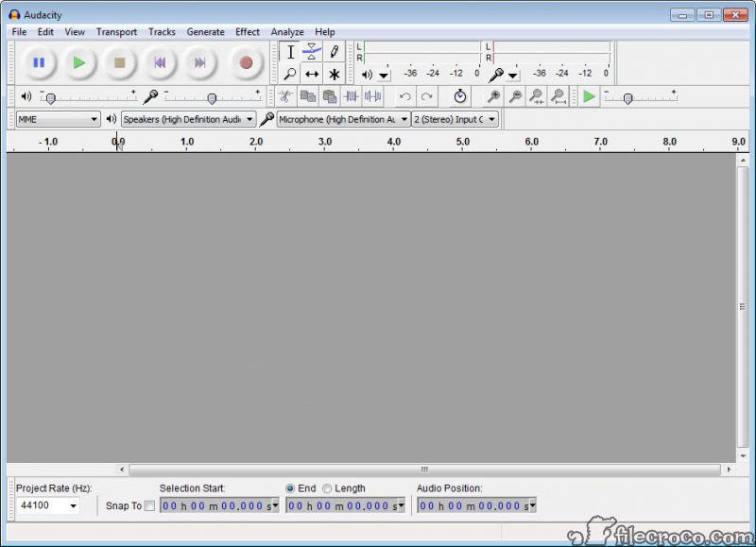Click horizontal scrollbar right arrow

729,469
